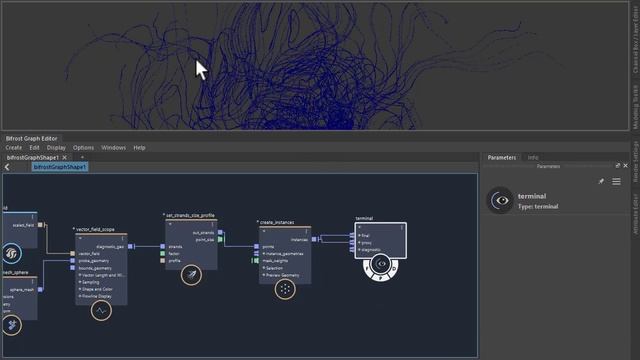Expand the Sampling group in vector_field_scope
The width and height of the screenshot is (640, 360).
80,282
